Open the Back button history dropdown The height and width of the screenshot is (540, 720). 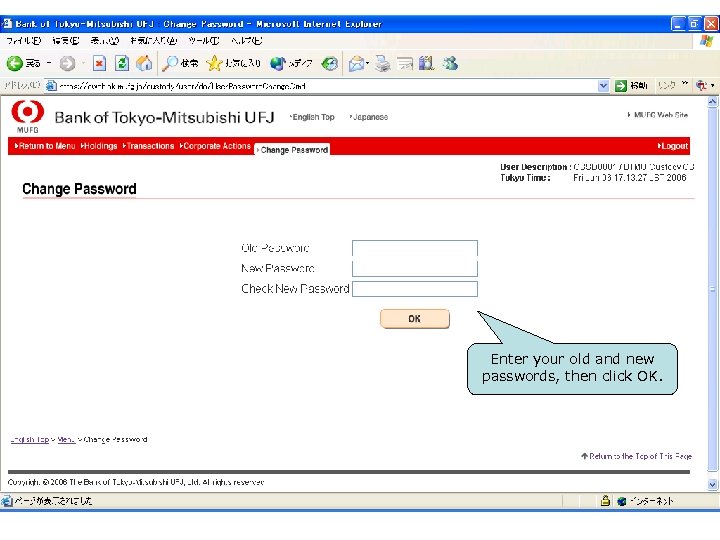[49, 63]
